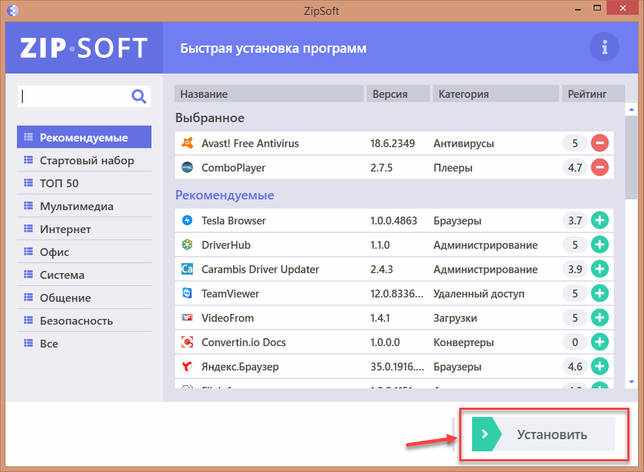Select the Convertin.io Docs name text
Image resolution: width=644 pixels, height=472 pixels.
coord(243,342)
